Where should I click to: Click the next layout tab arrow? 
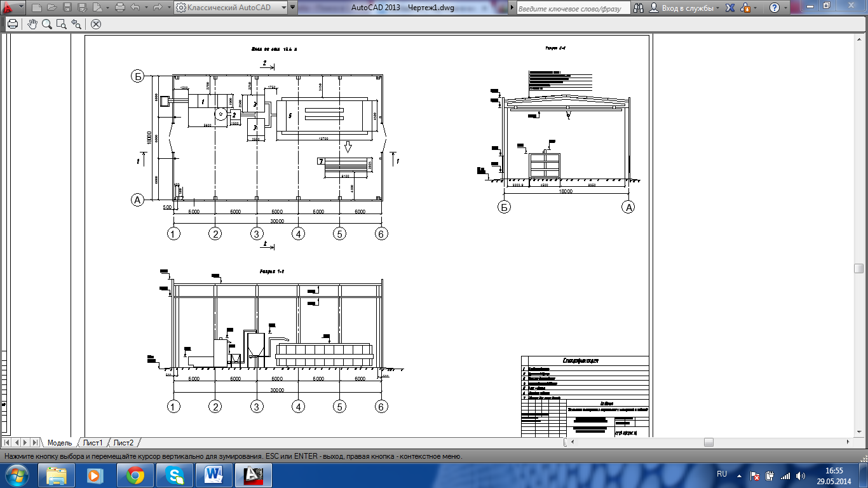pyautogui.click(x=26, y=442)
